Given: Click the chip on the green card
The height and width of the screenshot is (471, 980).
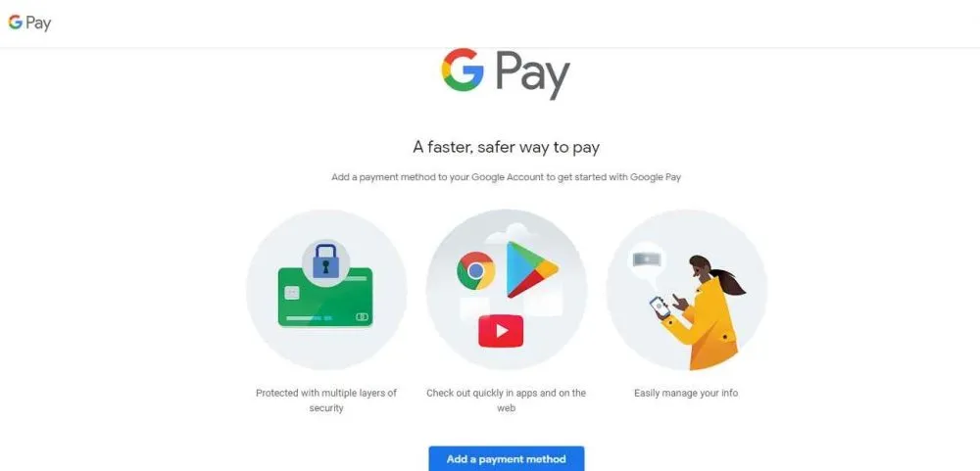Looking at the screenshot, I should tap(291, 293).
